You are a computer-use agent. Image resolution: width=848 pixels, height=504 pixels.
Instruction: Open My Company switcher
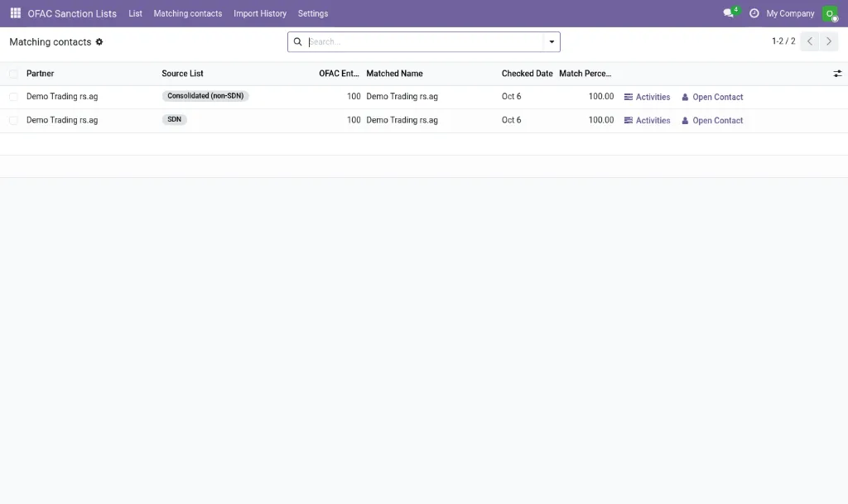[790, 13]
